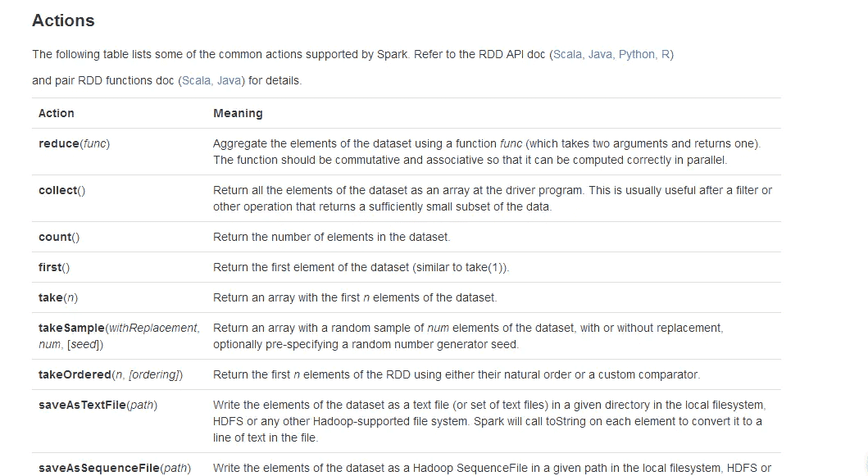868x476 pixels.
Task: Select the take(n) action name
Action: coord(58,297)
